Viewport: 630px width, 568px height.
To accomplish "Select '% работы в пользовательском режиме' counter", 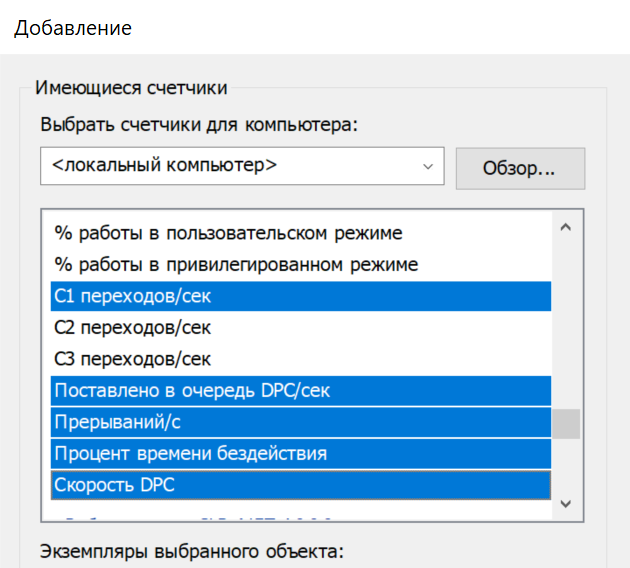I will 227,233.
